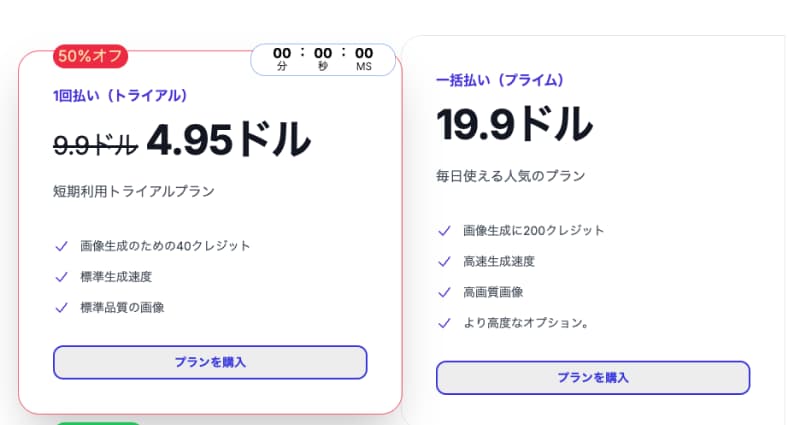Click the countdown timer seconds (秒) value
This screenshot has width=800, height=425.
[323, 53]
